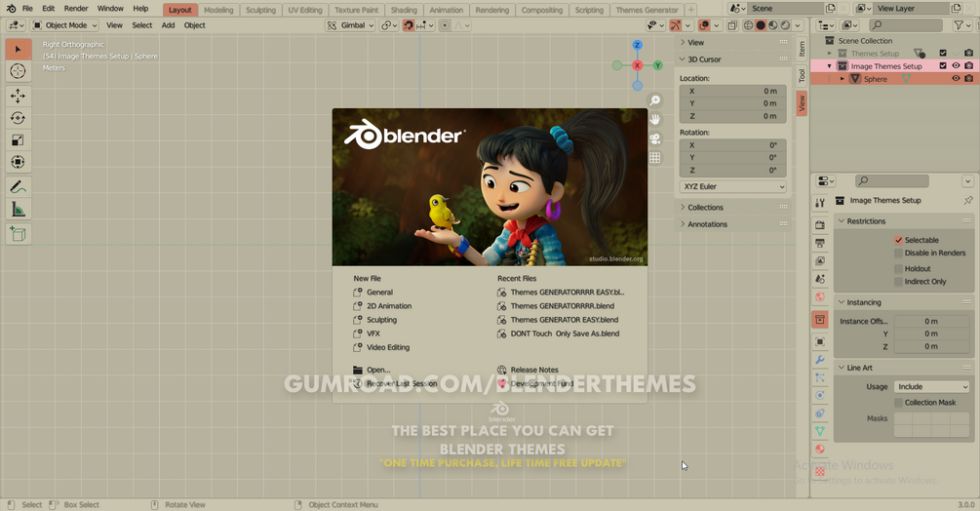Uncheck the Selectable checkbox
980x511 pixels.
[898, 240]
